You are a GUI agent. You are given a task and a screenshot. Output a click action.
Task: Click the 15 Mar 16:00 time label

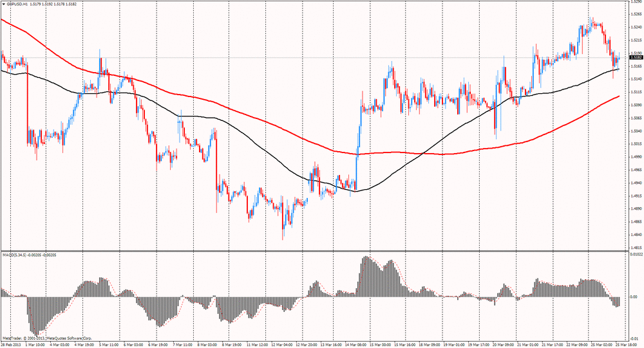point(405,345)
